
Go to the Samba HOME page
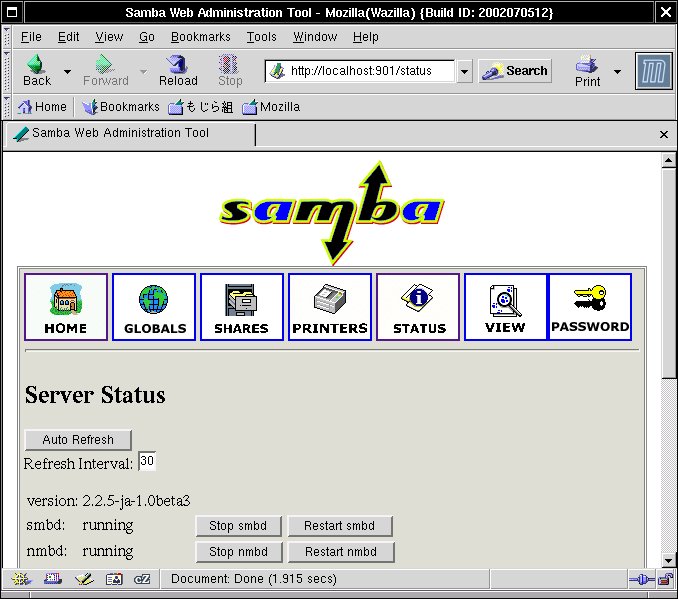[66, 307]
